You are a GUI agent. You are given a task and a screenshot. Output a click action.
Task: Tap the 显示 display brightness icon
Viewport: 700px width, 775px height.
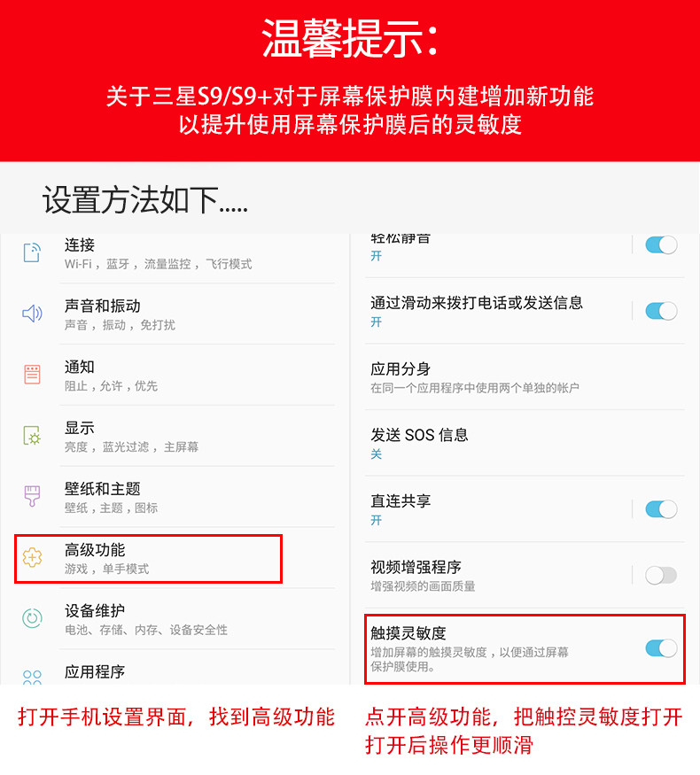pyautogui.click(x=32, y=436)
